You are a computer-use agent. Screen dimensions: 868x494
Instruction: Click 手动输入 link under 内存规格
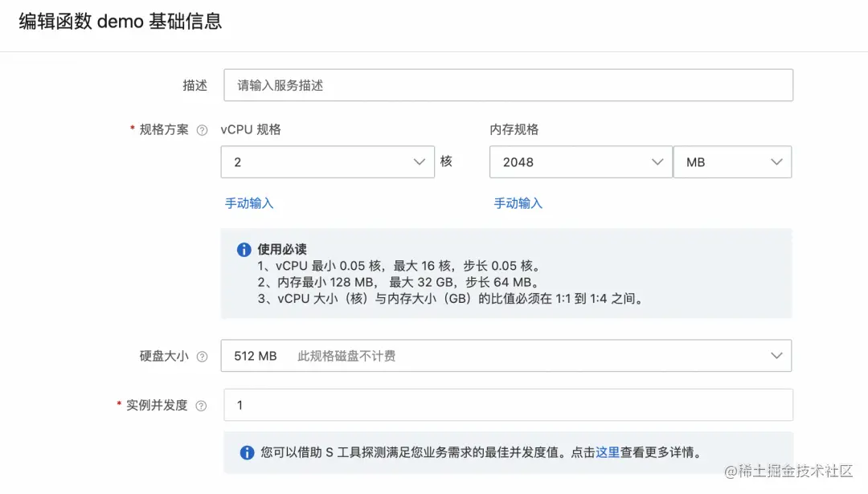(x=518, y=203)
